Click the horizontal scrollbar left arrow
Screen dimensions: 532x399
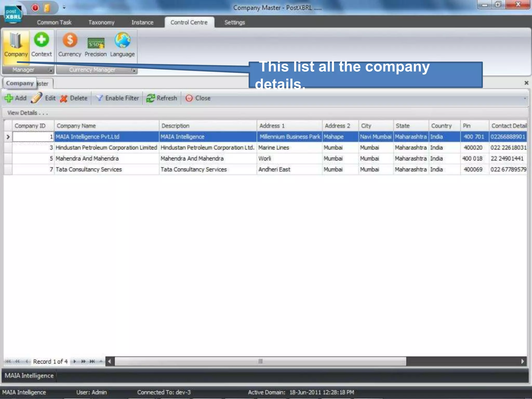pos(110,361)
